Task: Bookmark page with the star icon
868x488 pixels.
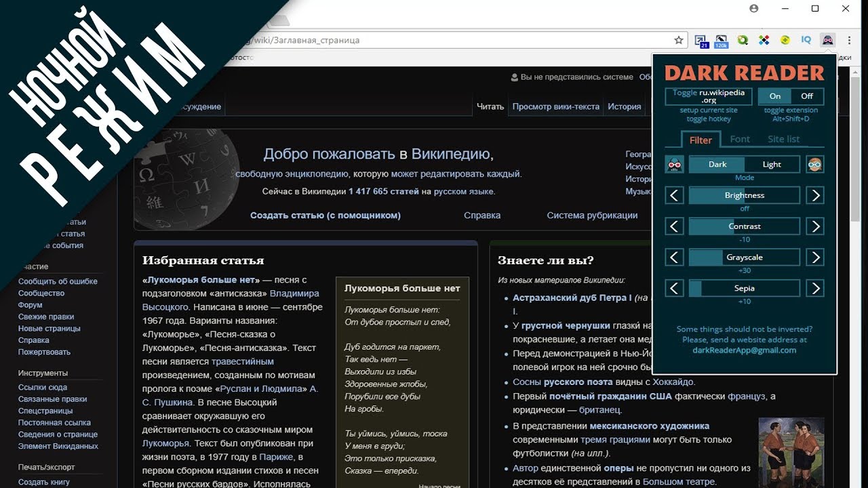Action: 679,40
